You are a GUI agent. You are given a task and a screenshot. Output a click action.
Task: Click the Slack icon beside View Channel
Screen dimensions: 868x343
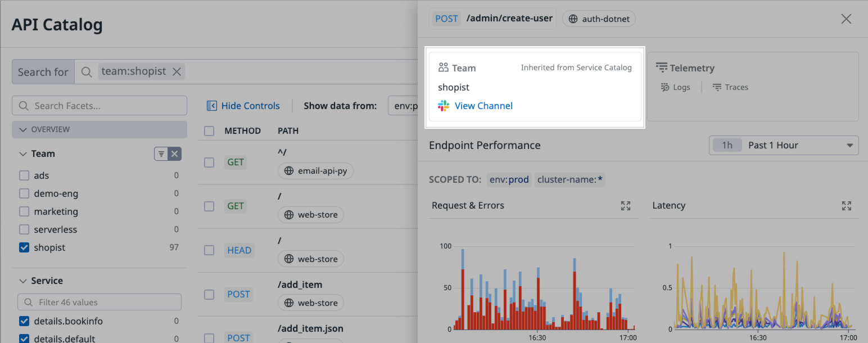point(444,106)
